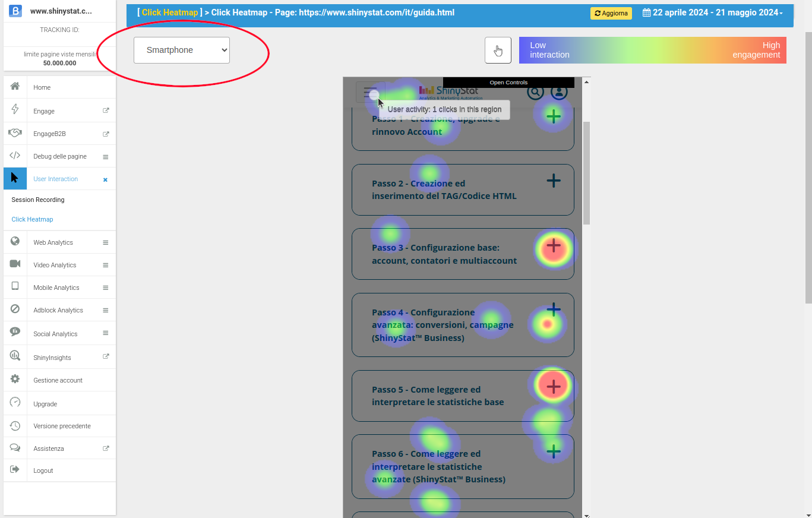This screenshot has height=518, width=812.
Task: Click the High engagement end of the legend
Action: pyautogui.click(x=756, y=50)
